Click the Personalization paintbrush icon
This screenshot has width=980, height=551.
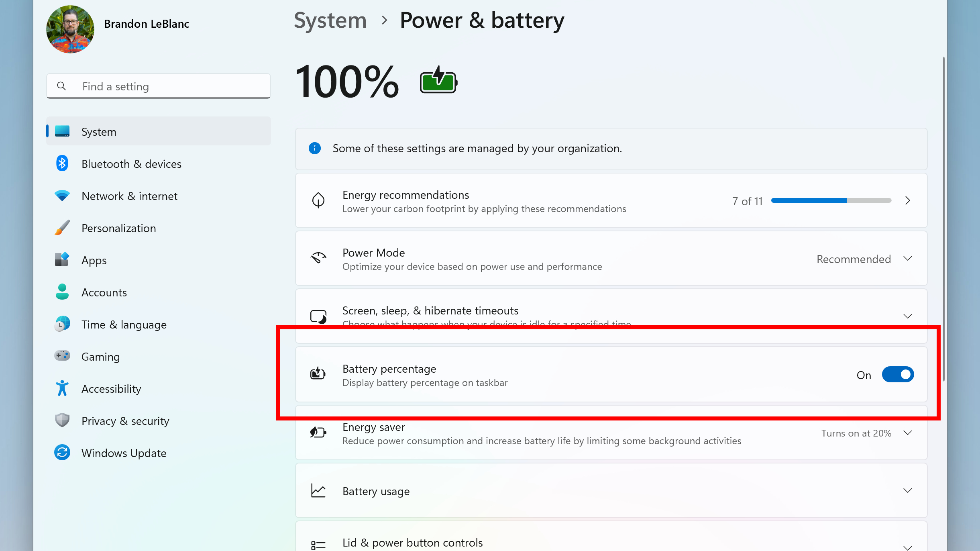(x=62, y=228)
